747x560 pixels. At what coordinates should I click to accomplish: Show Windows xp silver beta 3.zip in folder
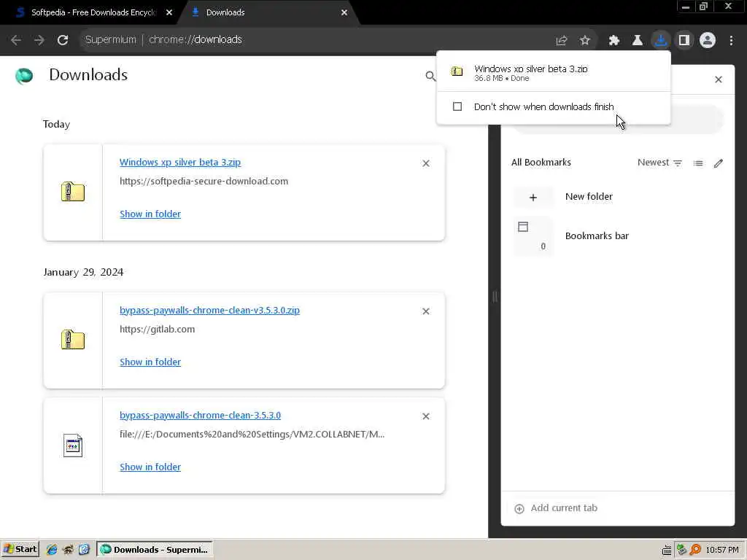(x=150, y=214)
